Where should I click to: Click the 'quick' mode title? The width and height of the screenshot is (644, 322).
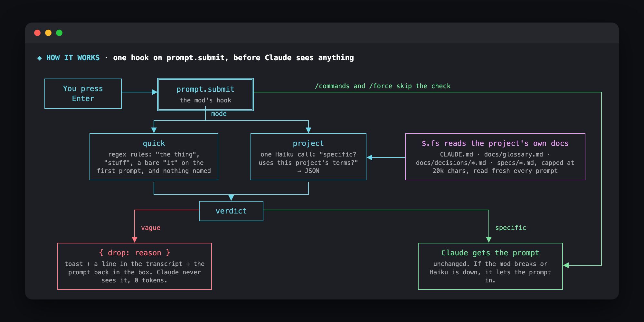[154, 143]
